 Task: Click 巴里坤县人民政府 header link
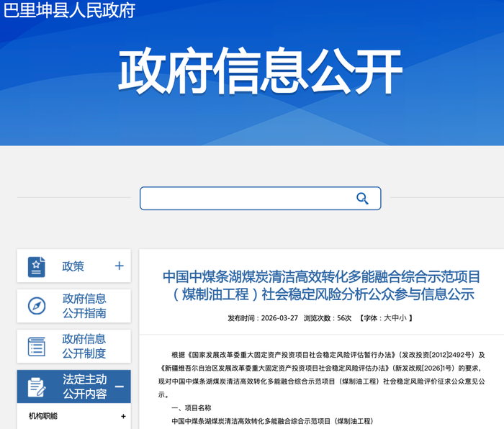(x=69, y=10)
